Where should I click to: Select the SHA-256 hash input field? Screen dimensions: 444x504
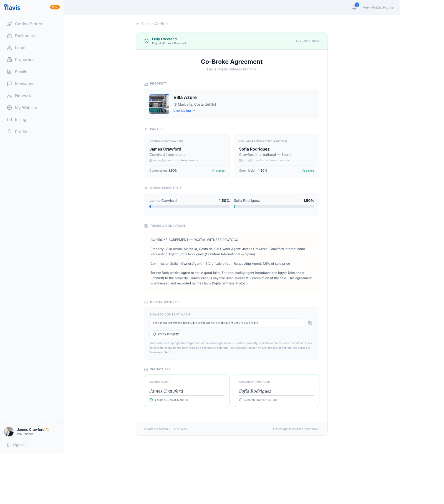point(226,323)
